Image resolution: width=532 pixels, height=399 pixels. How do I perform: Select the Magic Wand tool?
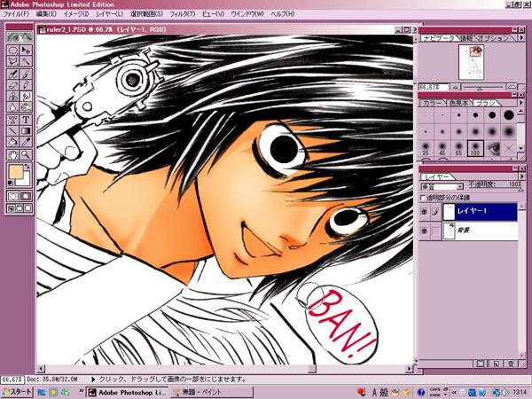pos(26,61)
